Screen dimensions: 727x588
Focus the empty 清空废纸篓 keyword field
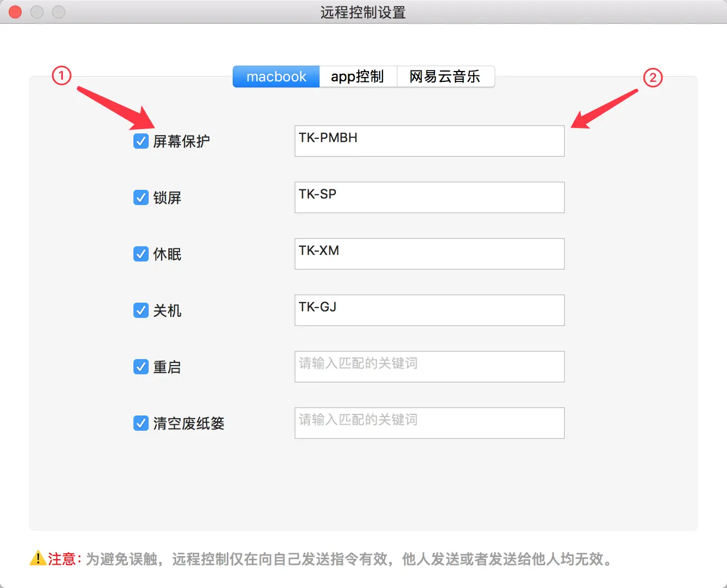pyautogui.click(x=430, y=423)
